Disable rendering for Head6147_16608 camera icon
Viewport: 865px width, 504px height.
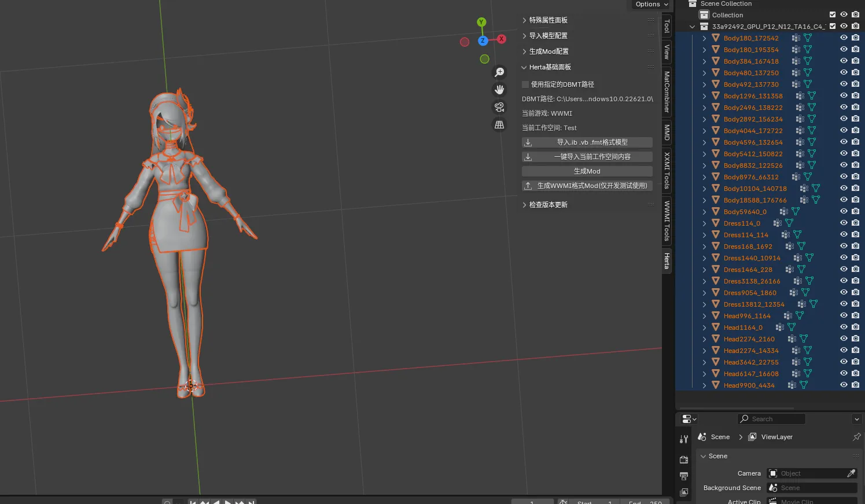pos(855,373)
